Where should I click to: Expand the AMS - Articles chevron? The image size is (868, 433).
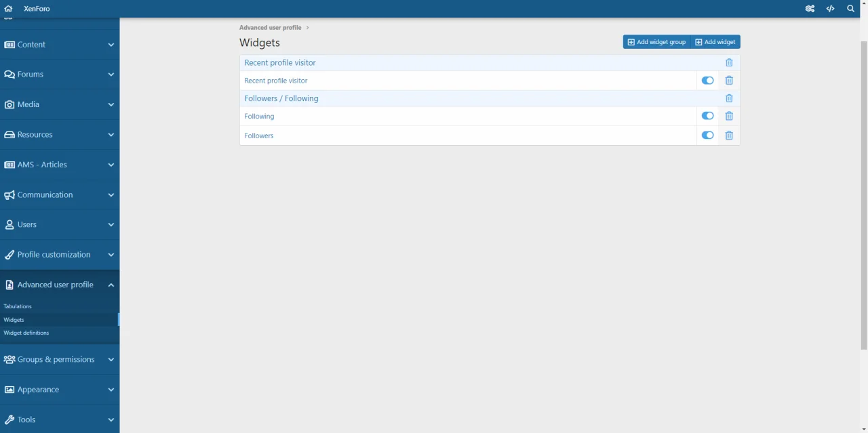click(111, 165)
